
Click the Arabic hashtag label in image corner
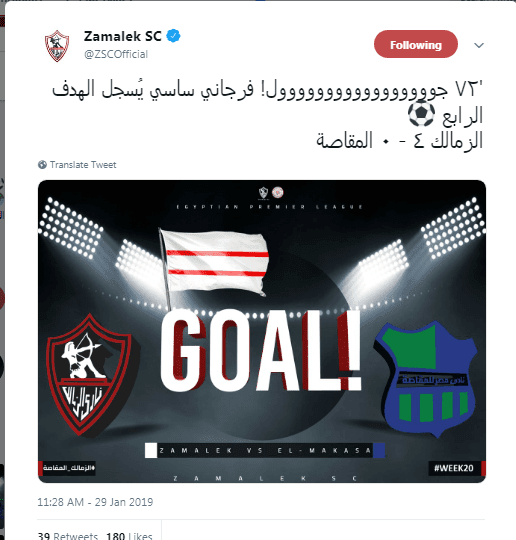click(x=68, y=468)
